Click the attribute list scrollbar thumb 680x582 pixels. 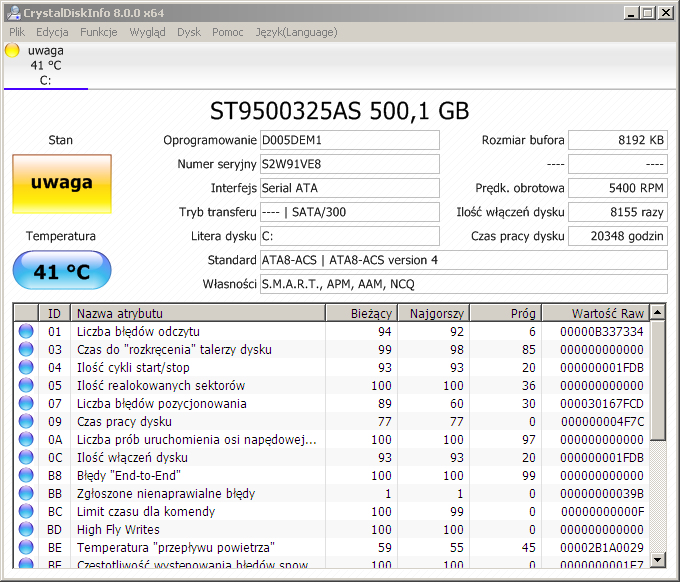(x=657, y=381)
